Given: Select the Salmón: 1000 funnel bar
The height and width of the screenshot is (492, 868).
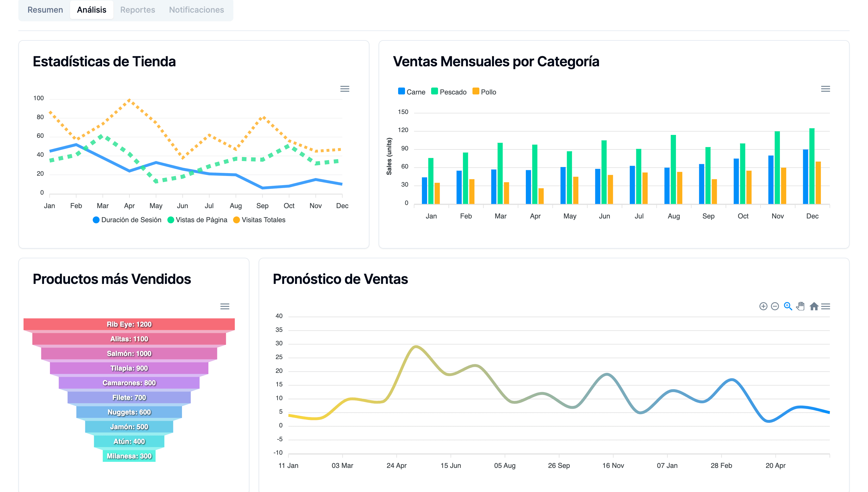Looking at the screenshot, I should coord(129,353).
